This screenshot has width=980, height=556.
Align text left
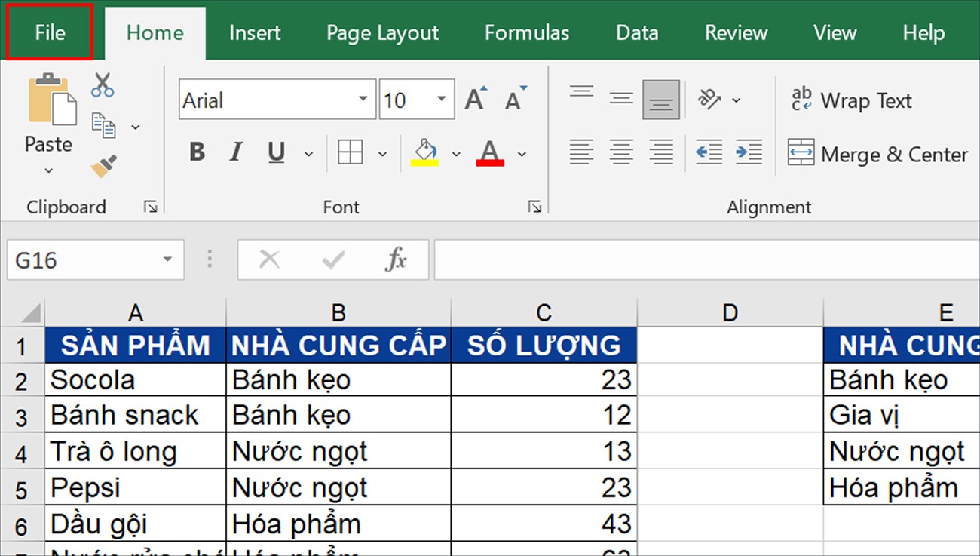[581, 152]
